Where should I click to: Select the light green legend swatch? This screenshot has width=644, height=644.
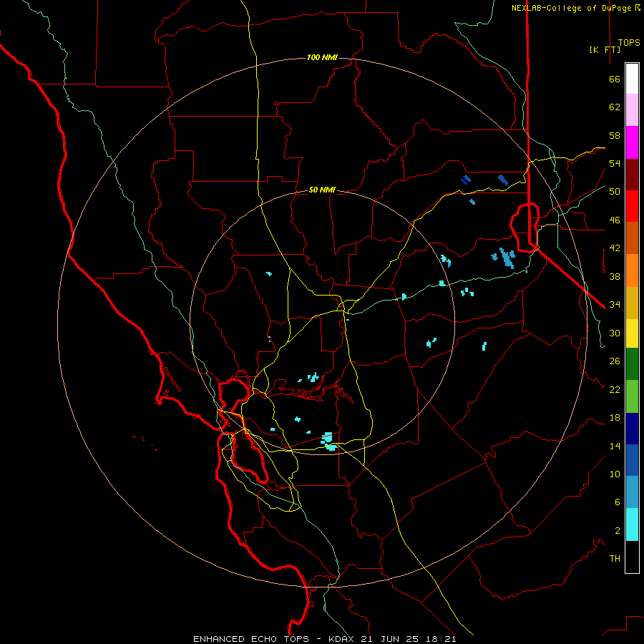pyautogui.click(x=632, y=396)
